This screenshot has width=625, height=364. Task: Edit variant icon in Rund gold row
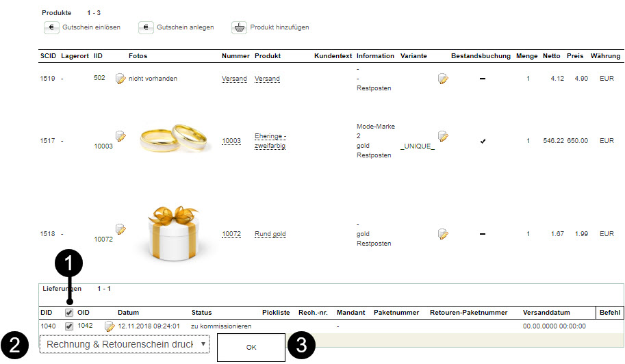[444, 234]
